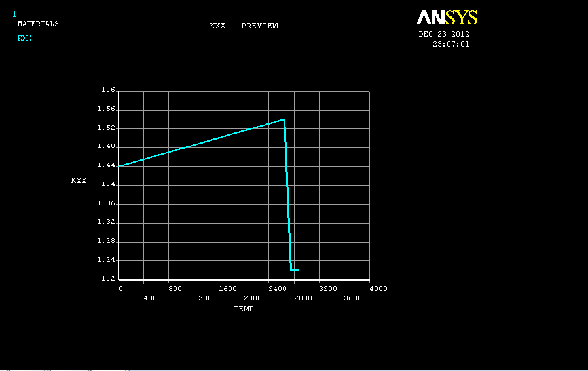Click the 800 tick label on the TEMP axis
This screenshot has width=588, height=371.
pos(175,289)
